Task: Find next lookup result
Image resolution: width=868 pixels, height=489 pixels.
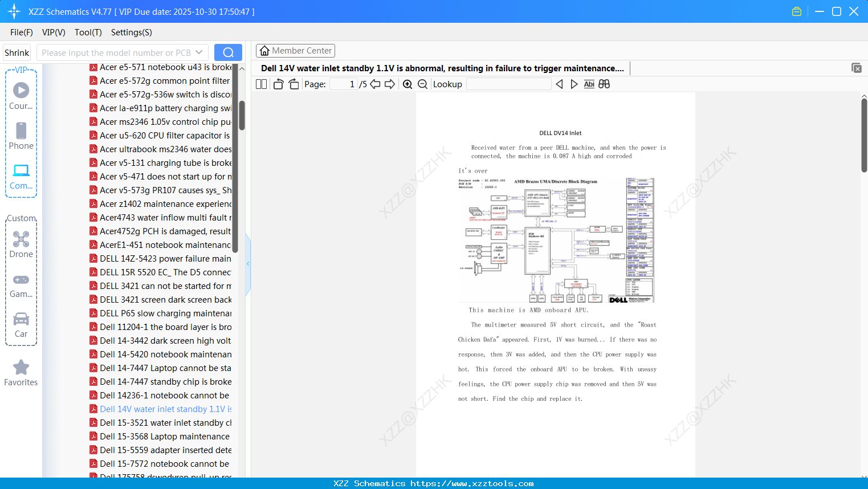Action: pos(574,84)
